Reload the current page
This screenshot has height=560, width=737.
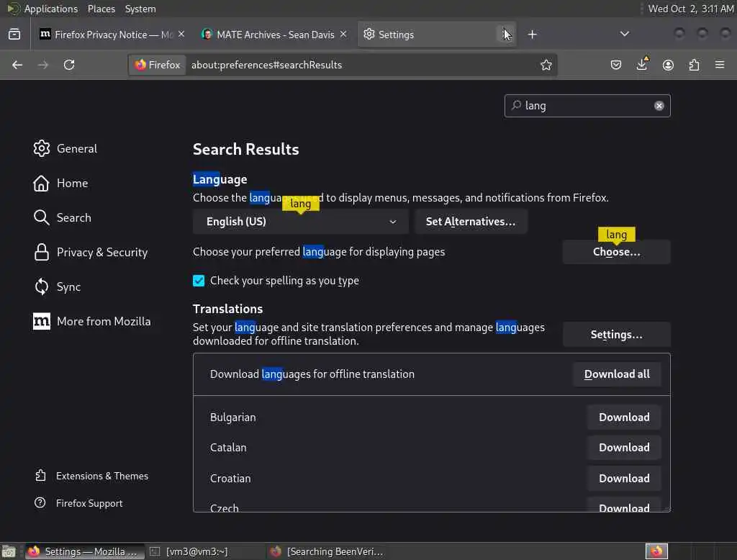coord(69,65)
